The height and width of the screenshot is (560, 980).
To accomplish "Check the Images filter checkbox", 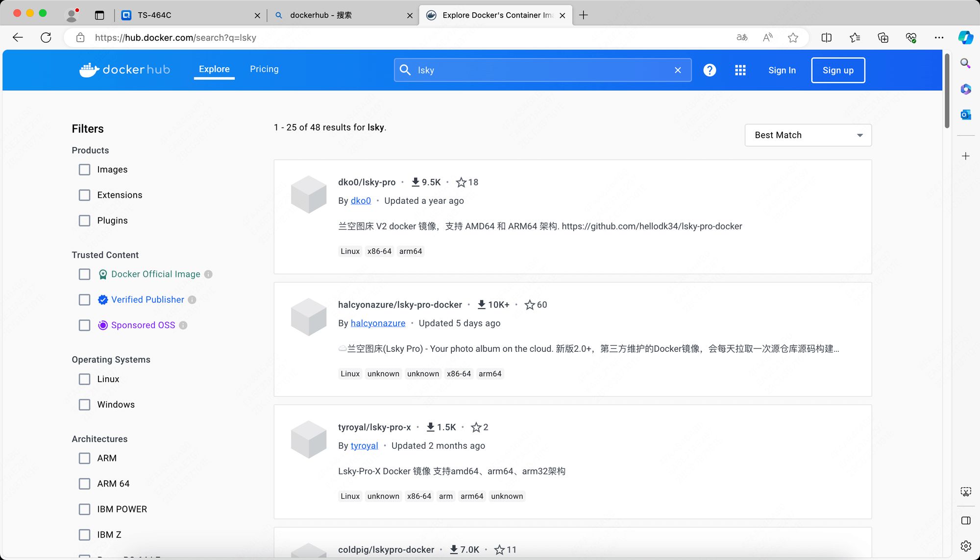I will pyautogui.click(x=85, y=170).
